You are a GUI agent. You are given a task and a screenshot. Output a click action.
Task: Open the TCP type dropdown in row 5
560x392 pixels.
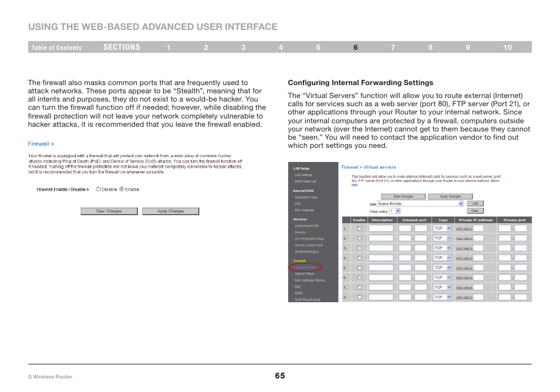(x=443, y=268)
